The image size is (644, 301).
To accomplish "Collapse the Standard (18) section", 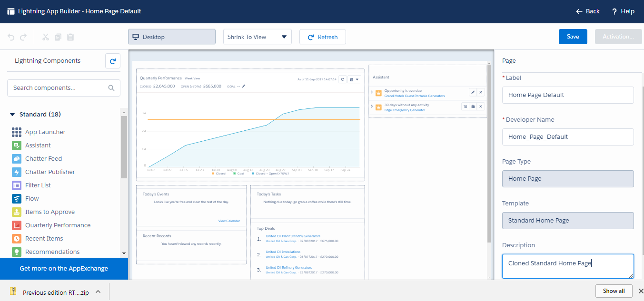I will [12, 115].
